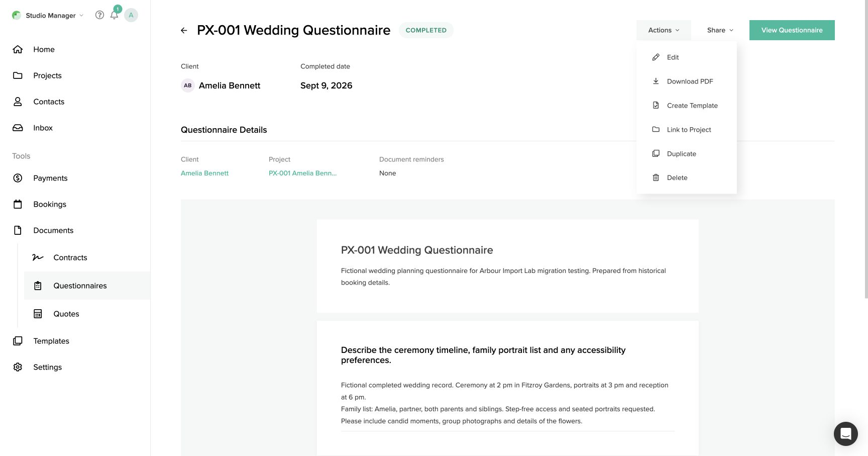Click the user avatar A icon
The image size is (868, 456).
(131, 15)
